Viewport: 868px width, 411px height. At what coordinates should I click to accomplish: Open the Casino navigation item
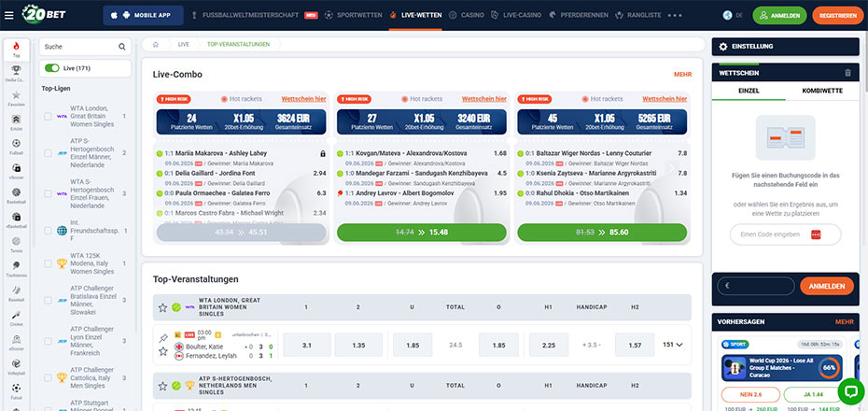click(466, 15)
